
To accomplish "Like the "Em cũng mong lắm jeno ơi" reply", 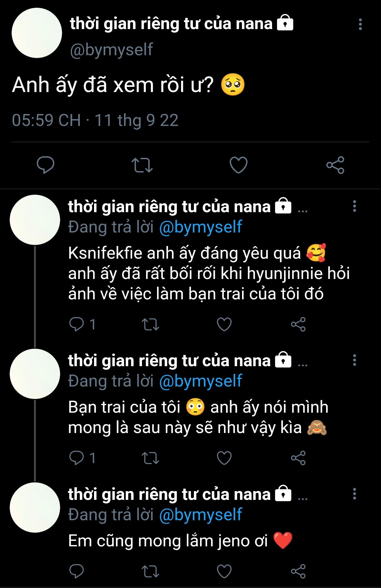I will 224,571.
